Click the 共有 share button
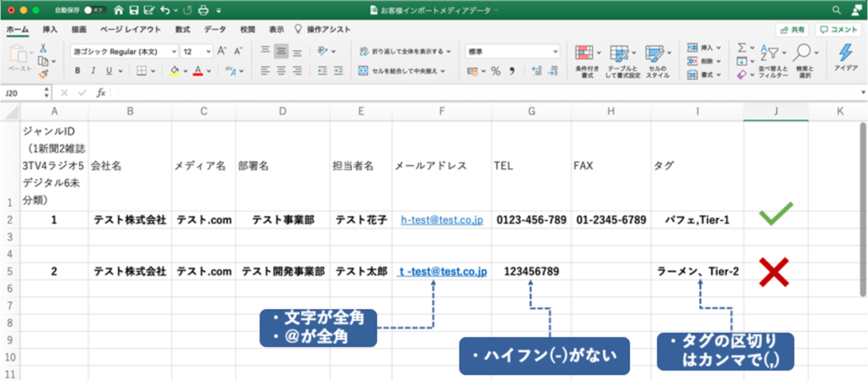Image resolution: width=868 pixels, height=381 pixels. click(793, 29)
